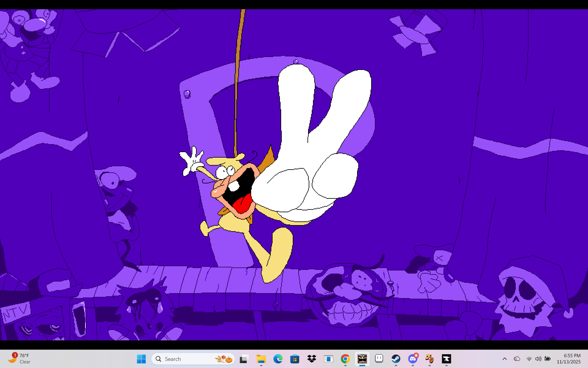Open the OneDrive cloud tray icon
Viewport: 588px width, 368px height.
(x=517, y=359)
